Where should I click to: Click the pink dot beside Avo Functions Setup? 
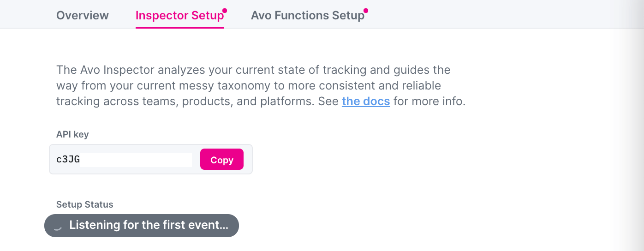pyautogui.click(x=365, y=10)
